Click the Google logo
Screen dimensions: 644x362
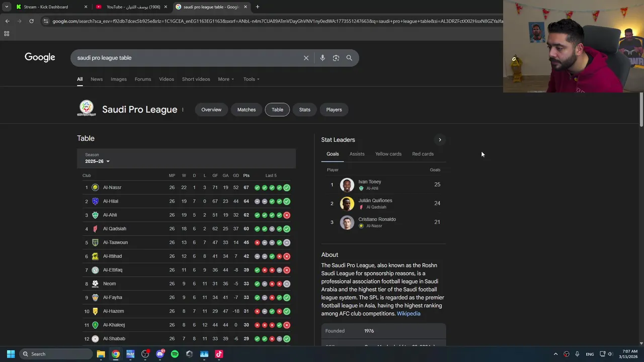(x=40, y=57)
